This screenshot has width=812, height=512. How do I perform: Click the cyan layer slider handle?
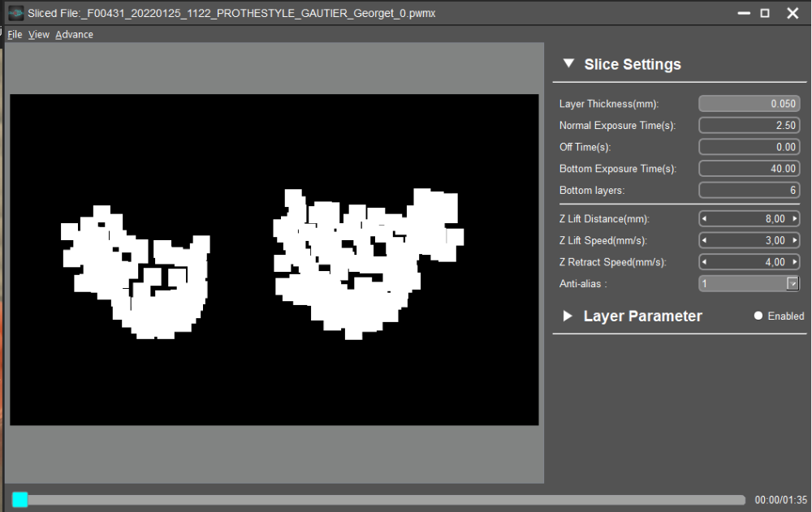(x=19, y=500)
